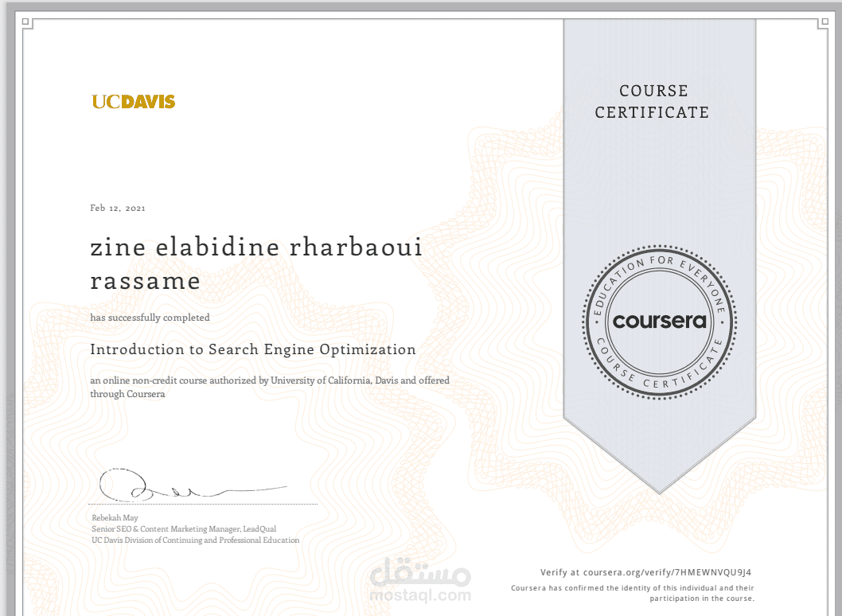Click the 'CERTIFICATE' ribbon heading word
Viewport: 842px width, 616px height.
[652, 112]
